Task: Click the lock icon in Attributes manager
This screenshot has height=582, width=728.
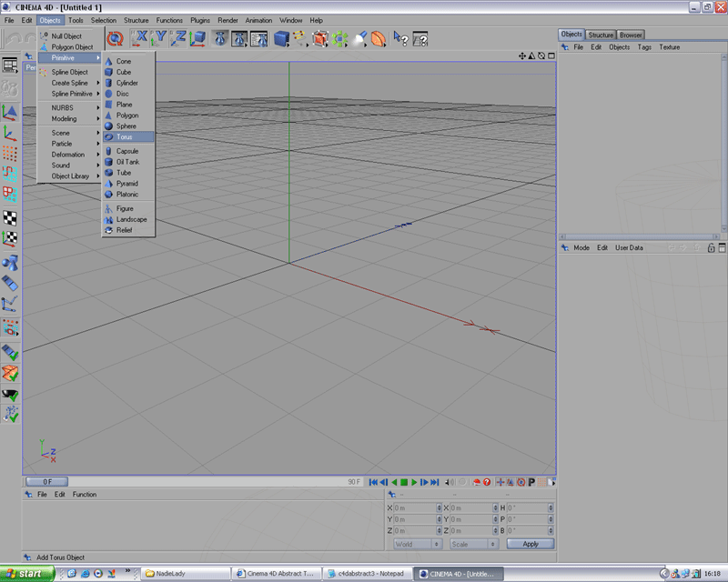Action: pos(711,248)
